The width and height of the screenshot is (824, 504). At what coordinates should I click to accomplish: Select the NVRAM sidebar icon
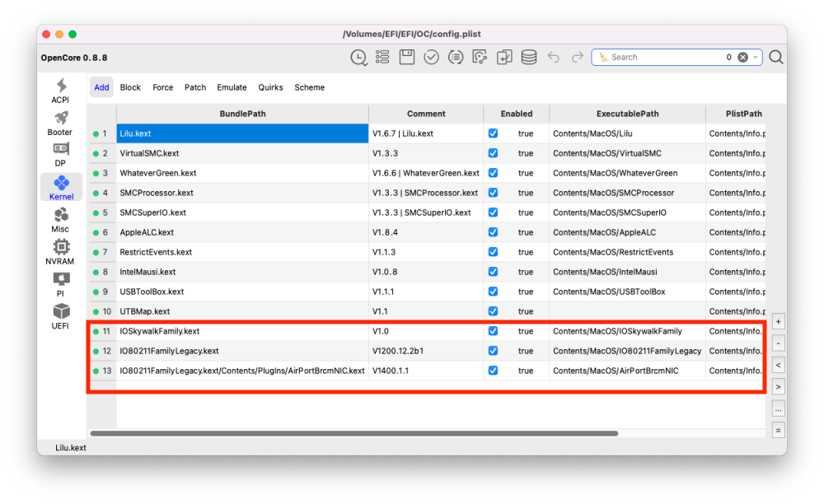click(60, 251)
